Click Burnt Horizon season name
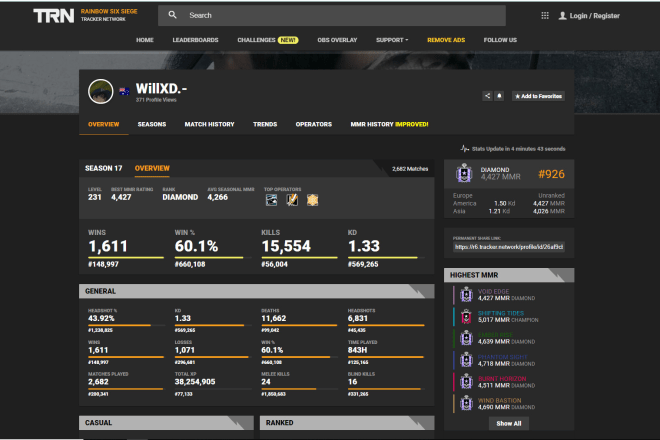The width and height of the screenshot is (660, 440). click(x=502, y=379)
